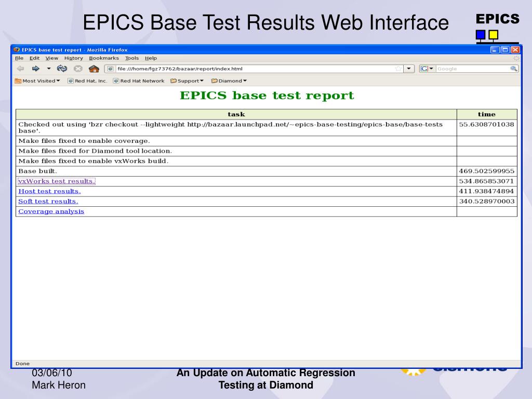Click the search magnifier icon
Viewport: 532px width, 399px height.
[x=513, y=69]
